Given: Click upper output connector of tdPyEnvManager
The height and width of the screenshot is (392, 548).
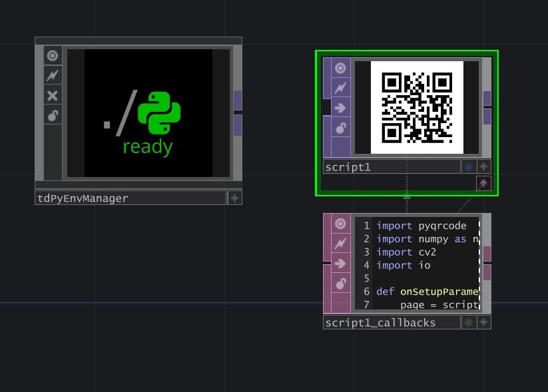Looking at the screenshot, I should pos(238,100).
